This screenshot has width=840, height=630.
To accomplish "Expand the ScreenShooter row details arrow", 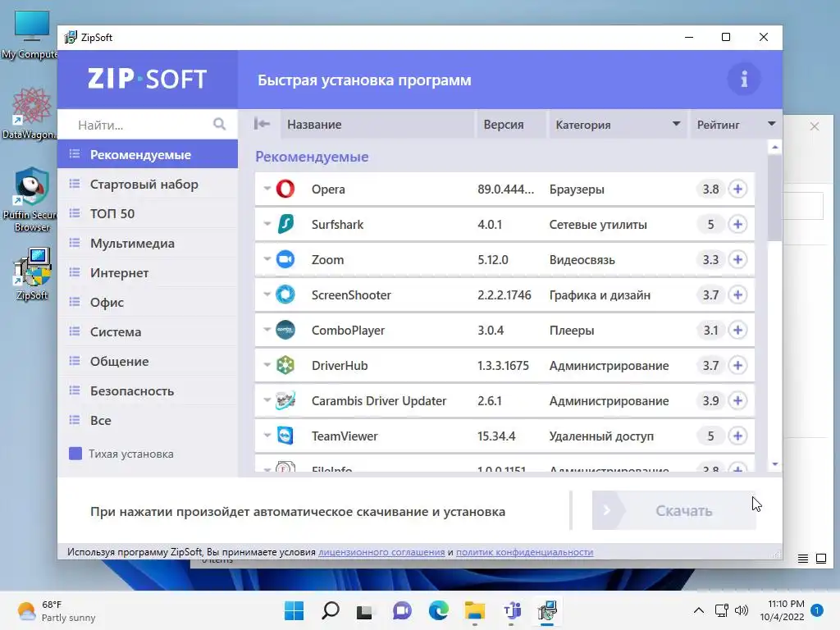I will point(267,294).
